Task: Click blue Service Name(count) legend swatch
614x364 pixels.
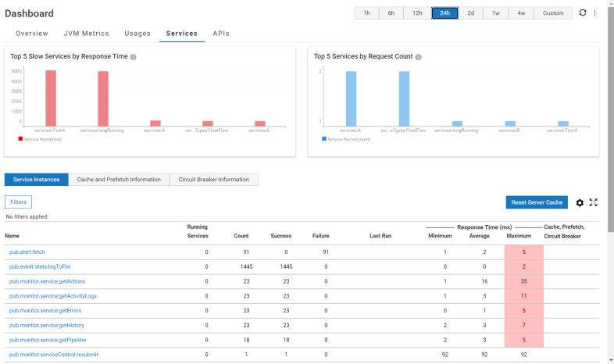Action: (324, 139)
